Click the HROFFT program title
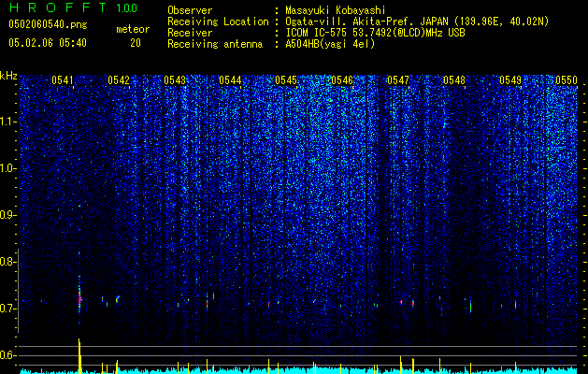The height and width of the screenshot is (374, 588). coord(58,7)
